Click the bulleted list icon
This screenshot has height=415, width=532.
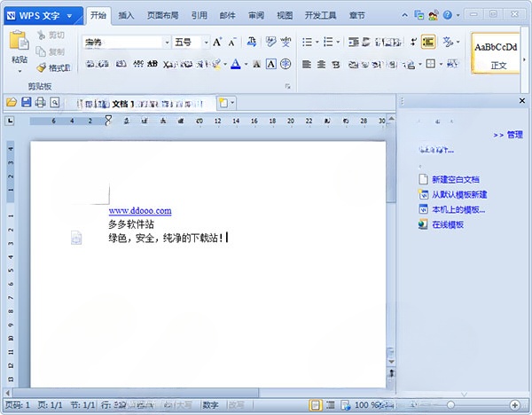(x=307, y=42)
